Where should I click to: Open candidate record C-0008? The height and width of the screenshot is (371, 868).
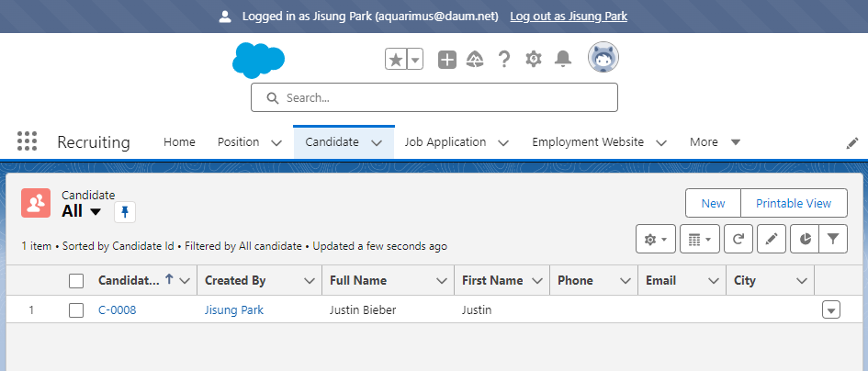[x=118, y=310]
